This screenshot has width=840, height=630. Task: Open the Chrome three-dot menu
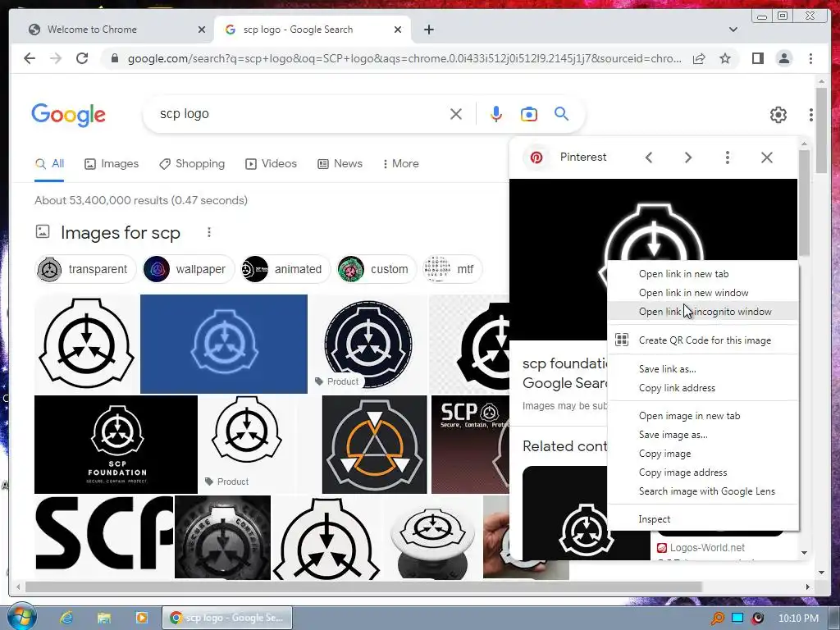[810, 58]
